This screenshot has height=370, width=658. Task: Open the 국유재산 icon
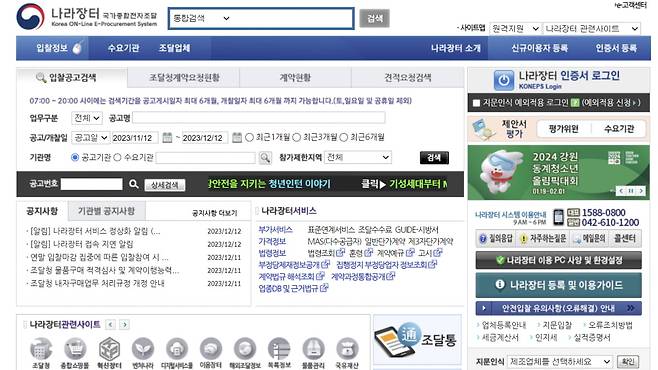(347, 353)
